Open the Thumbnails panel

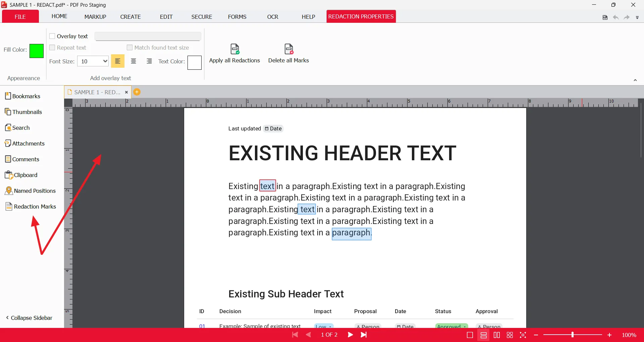pyautogui.click(x=23, y=112)
